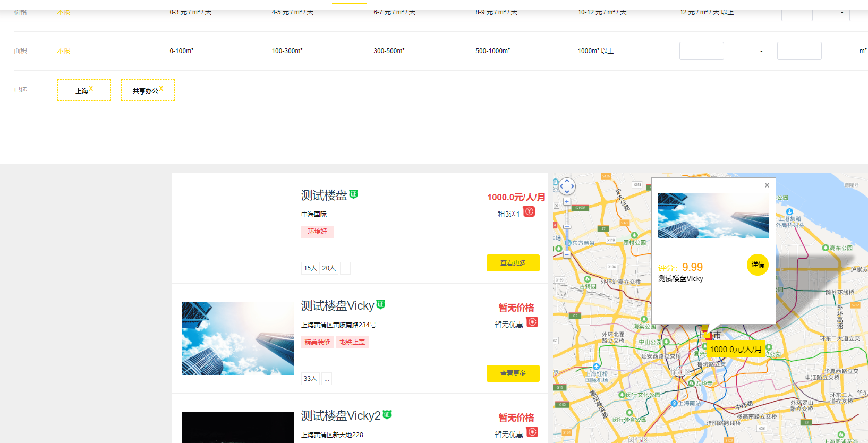Click the 租3送1 promotion text
Screen dimensions: 868x443
(508, 214)
